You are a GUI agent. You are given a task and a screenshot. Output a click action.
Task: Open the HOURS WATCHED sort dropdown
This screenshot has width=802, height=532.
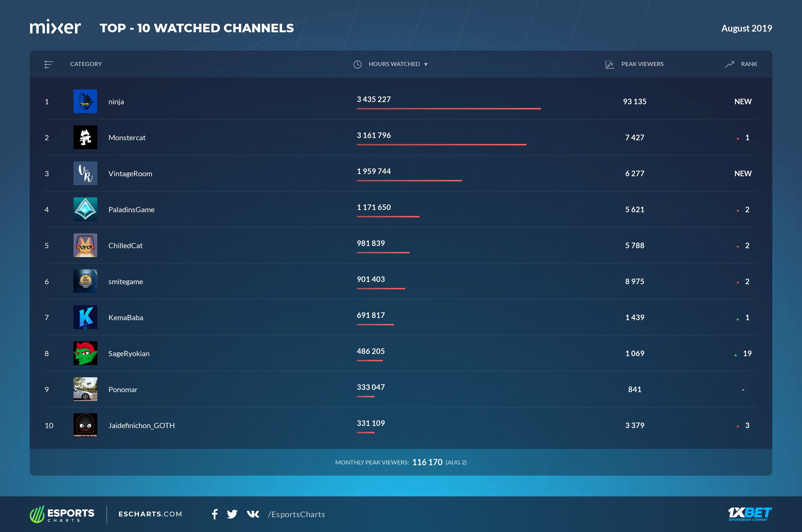tap(426, 64)
